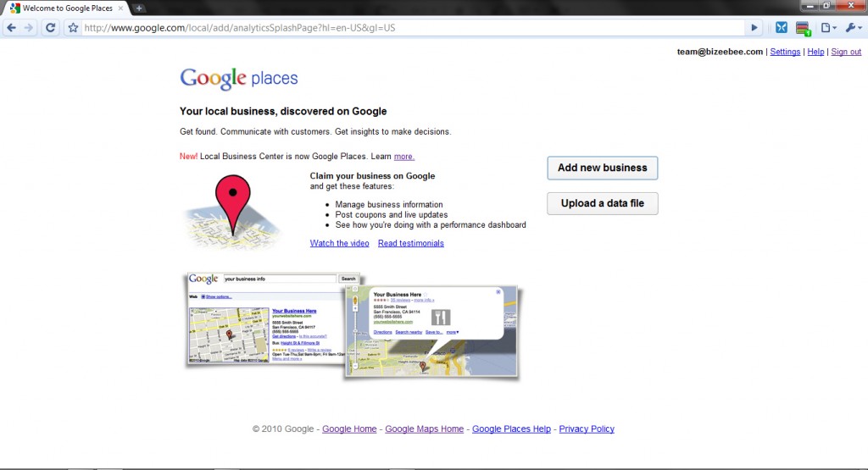
Task: Open the Privacy Policy footer link
Action: pyautogui.click(x=587, y=429)
